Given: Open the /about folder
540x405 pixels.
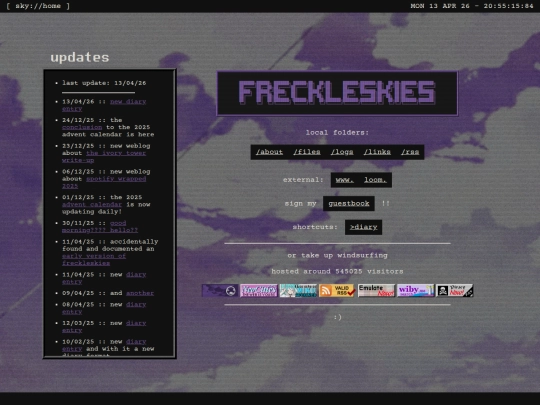Looking at the screenshot, I should pos(269,152).
